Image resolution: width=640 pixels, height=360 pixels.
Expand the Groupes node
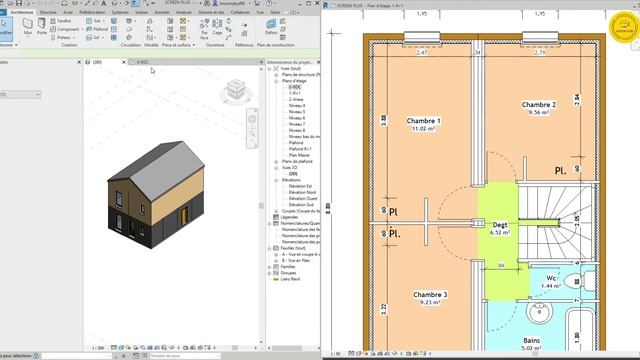point(269,273)
